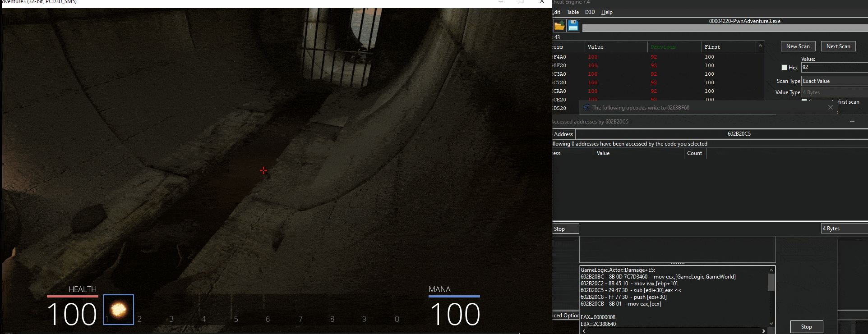Close the PwnAdventure3 game window
This screenshot has width=868, height=334.
coord(541,2)
